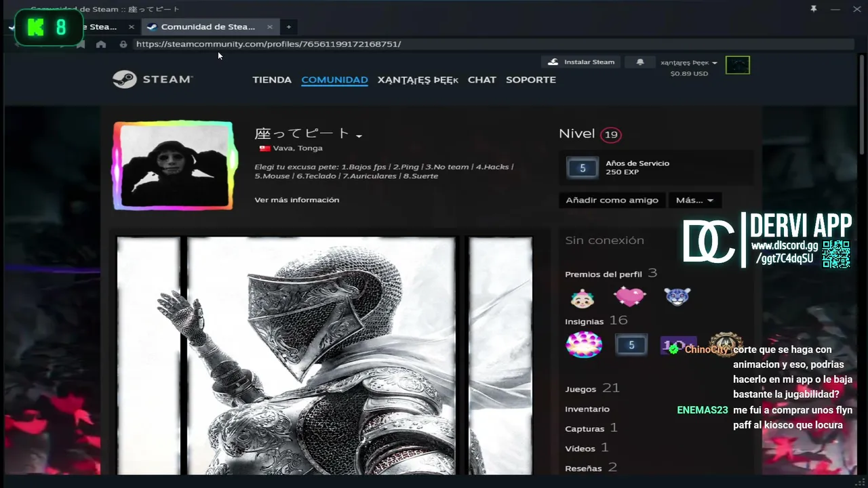Open the Capturas link
Image resolution: width=868 pixels, height=488 pixels.
pos(591,428)
